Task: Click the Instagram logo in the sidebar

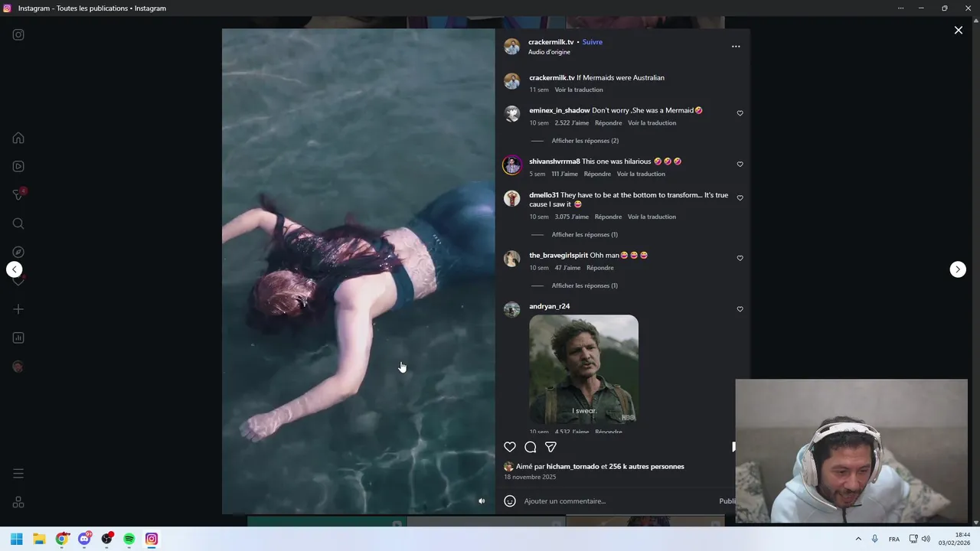Action: (x=18, y=34)
